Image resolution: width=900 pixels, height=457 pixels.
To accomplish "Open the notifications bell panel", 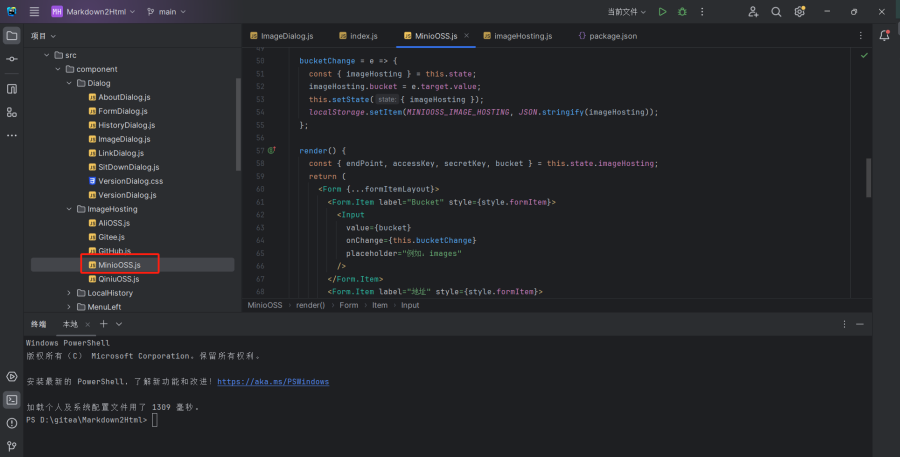I will click(x=884, y=36).
